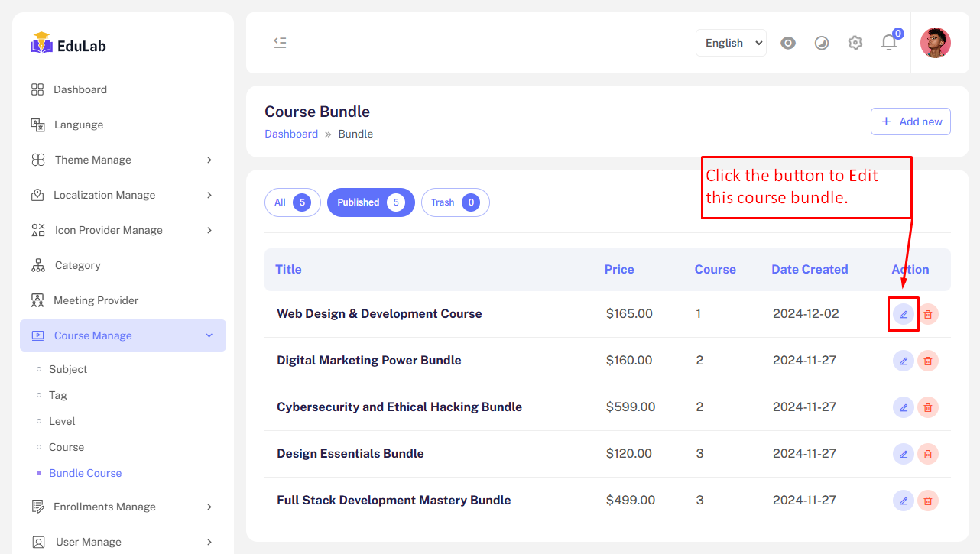The image size is (980, 554).
Task: Edit the Web Design & Development Course bundle
Action: tap(903, 314)
